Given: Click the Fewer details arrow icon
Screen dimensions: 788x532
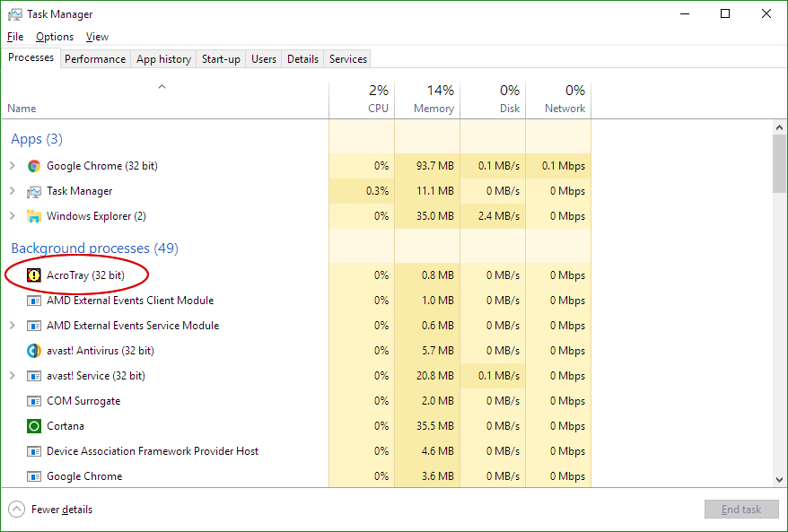Looking at the screenshot, I should 16,510.
